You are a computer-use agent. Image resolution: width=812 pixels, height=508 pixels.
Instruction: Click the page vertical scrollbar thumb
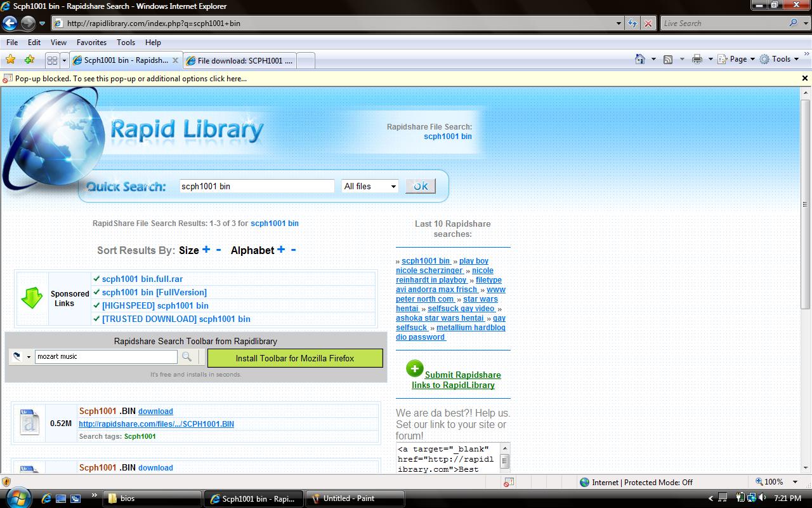pos(805,204)
